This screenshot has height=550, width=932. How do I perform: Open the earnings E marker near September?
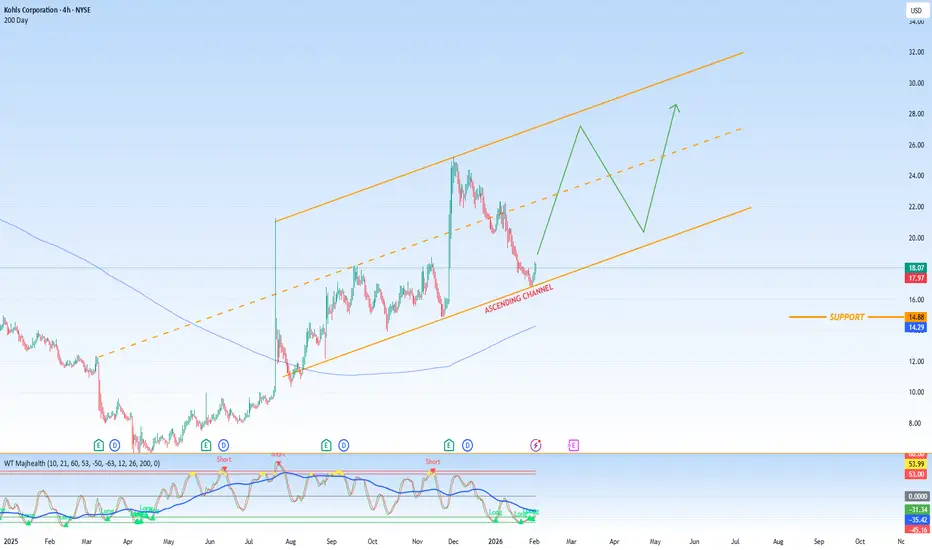(326, 445)
